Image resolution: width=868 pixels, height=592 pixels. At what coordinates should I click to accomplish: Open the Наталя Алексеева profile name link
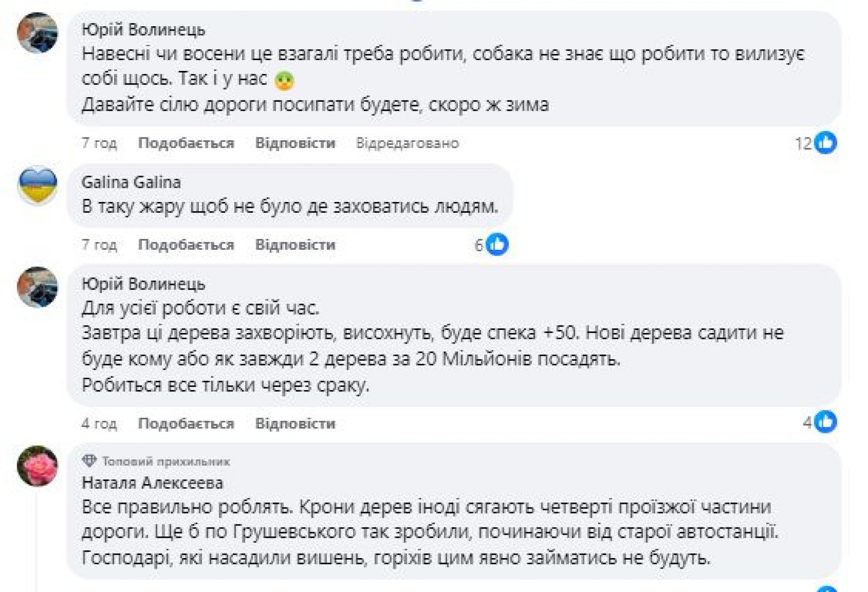pos(152,483)
